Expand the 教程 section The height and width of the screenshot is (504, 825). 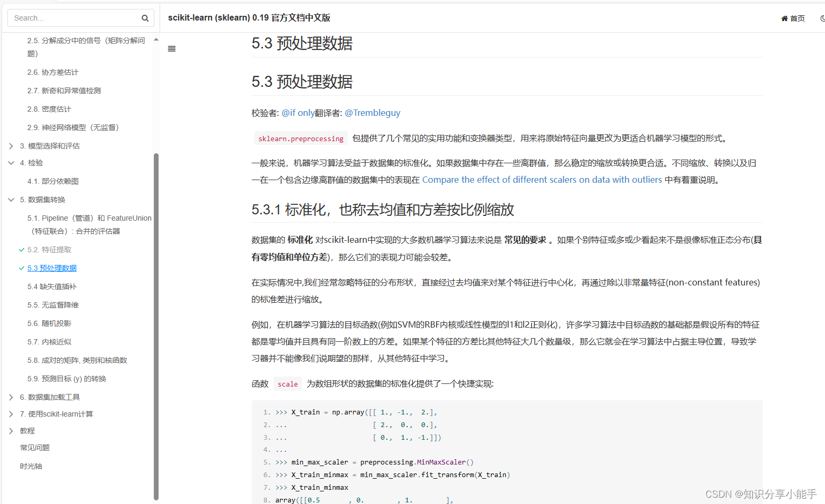pyautogui.click(x=11, y=431)
